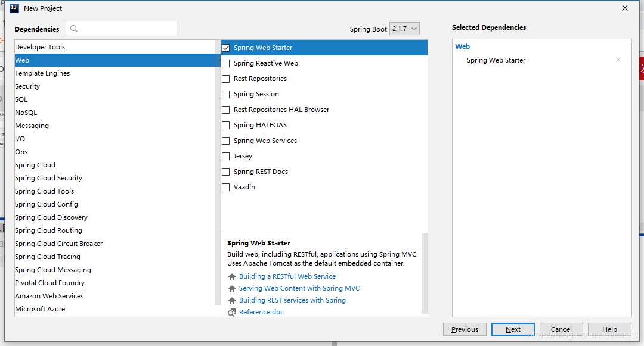Viewport: 644px width, 346px height.
Task: Click the Next button
Action: tap(513, 329)
